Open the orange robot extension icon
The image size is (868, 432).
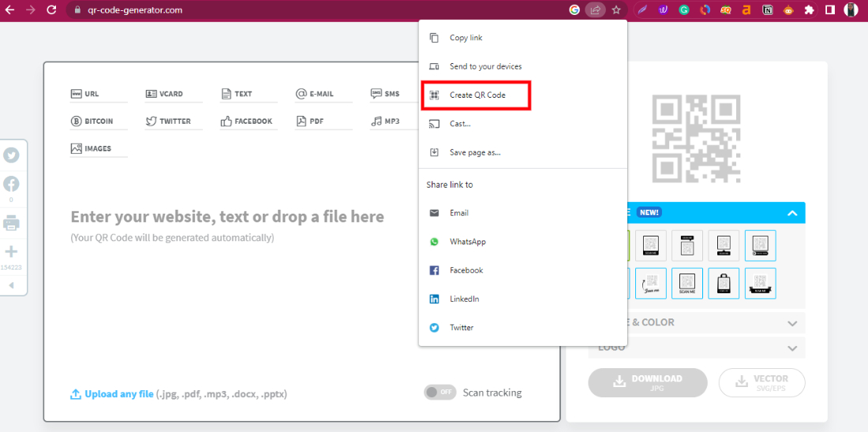tap(788, 10)
